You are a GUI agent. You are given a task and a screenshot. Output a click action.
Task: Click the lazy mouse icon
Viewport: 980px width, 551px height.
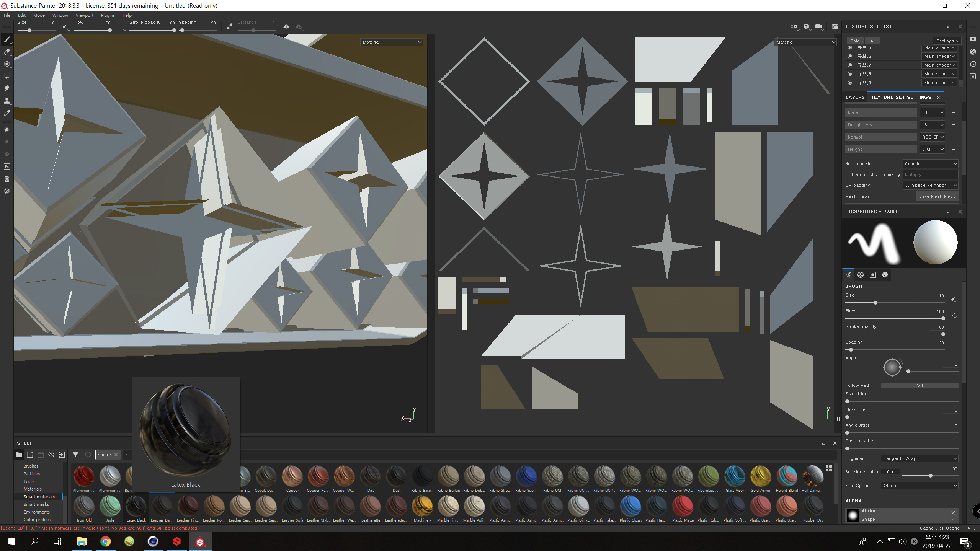[229, 26]
